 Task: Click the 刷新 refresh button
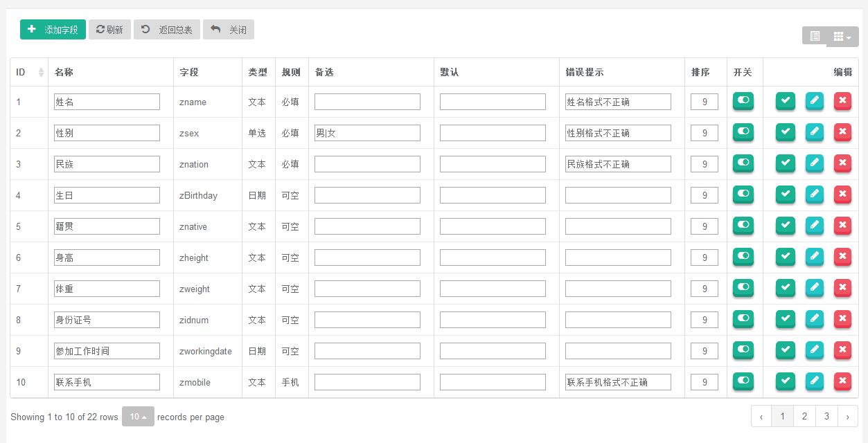pos(109,30)
